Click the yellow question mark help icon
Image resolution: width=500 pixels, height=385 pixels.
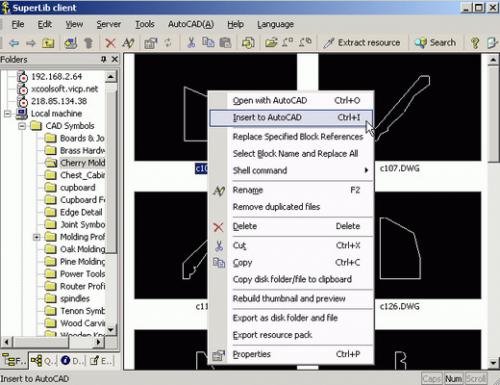tap(475, 43)
